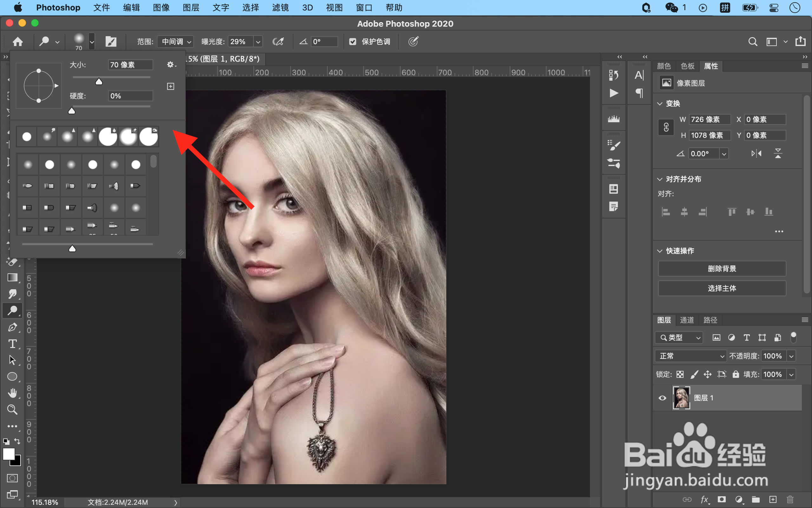Select the Hand tool
The height and width of the screenshot is (508, 812).
[12, 393]
